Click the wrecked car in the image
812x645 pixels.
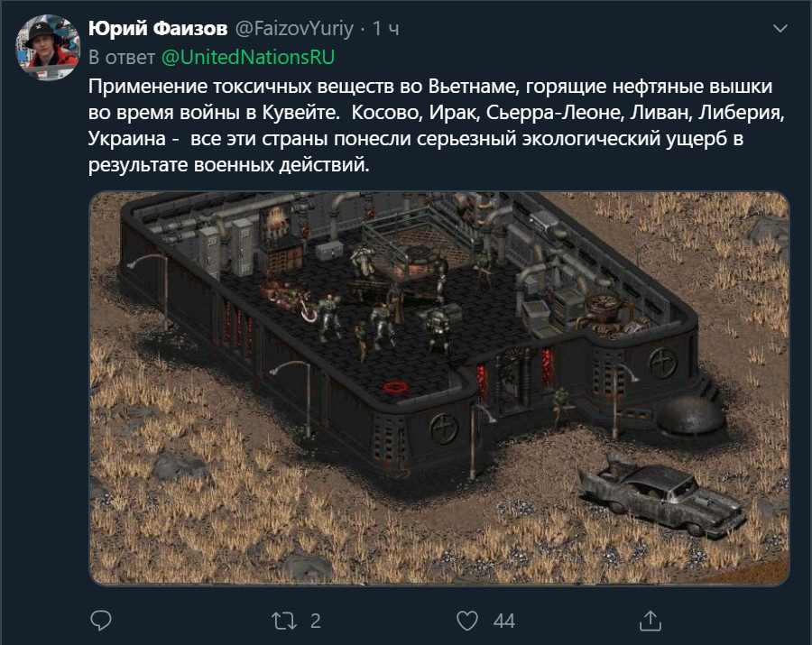tap(662, 495)
